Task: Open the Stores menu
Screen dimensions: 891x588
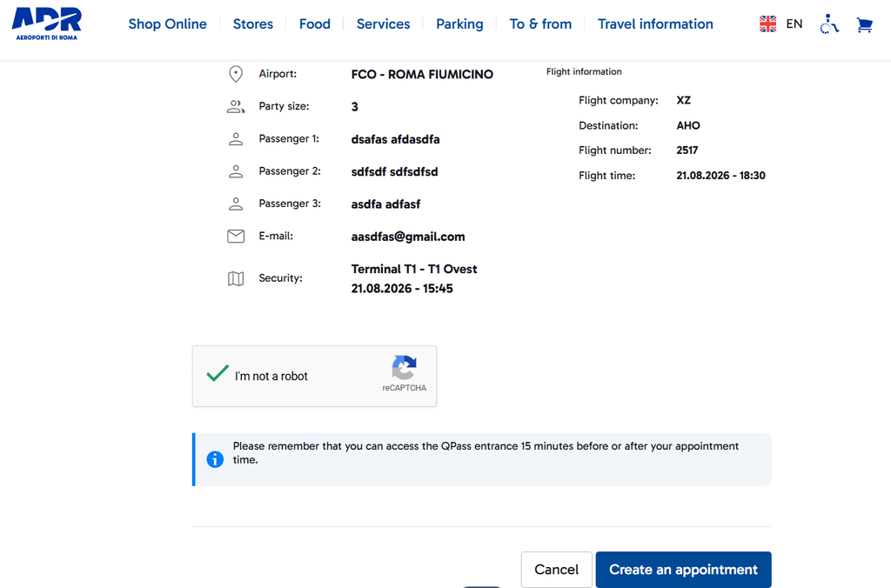Action: tap(253, 23)
